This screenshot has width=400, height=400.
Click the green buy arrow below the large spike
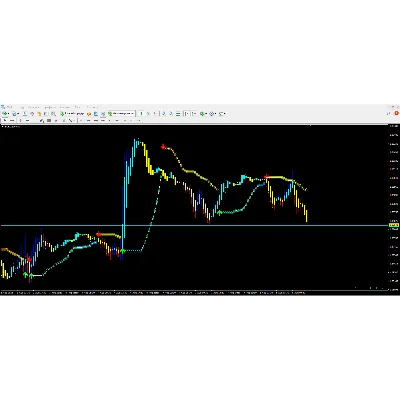coord(122,251)
